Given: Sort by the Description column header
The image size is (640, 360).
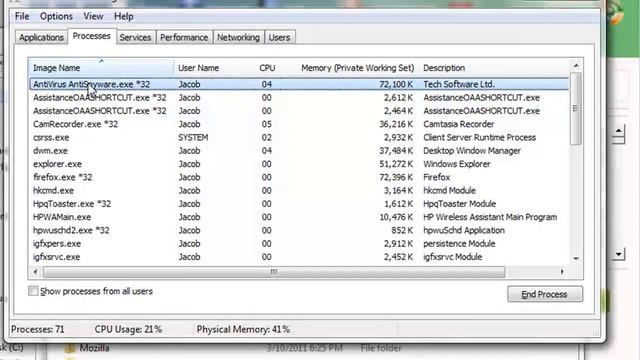Looking at the screenshot, I should point(444,68).
